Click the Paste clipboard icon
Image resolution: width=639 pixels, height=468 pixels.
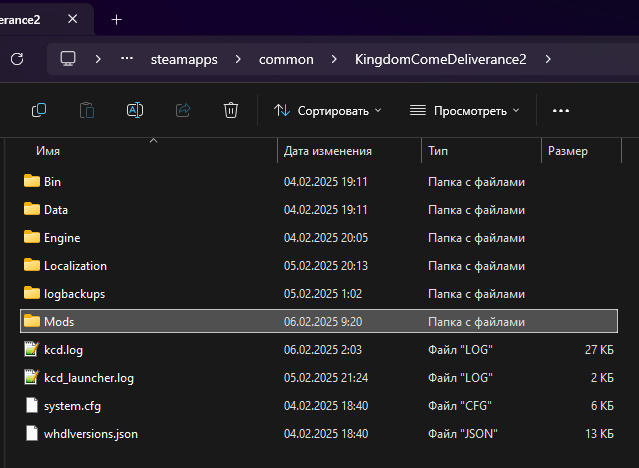click(87, 110)
